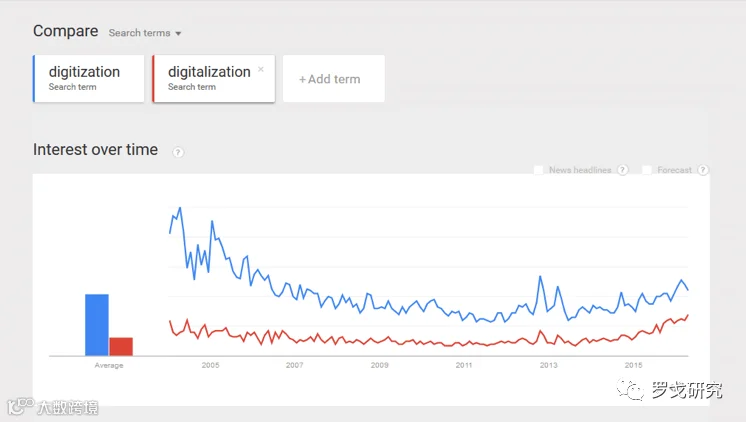Viewport: 746px width, 422px height.
Task: Click the 2015 axis label
Action: click(633, 365)
